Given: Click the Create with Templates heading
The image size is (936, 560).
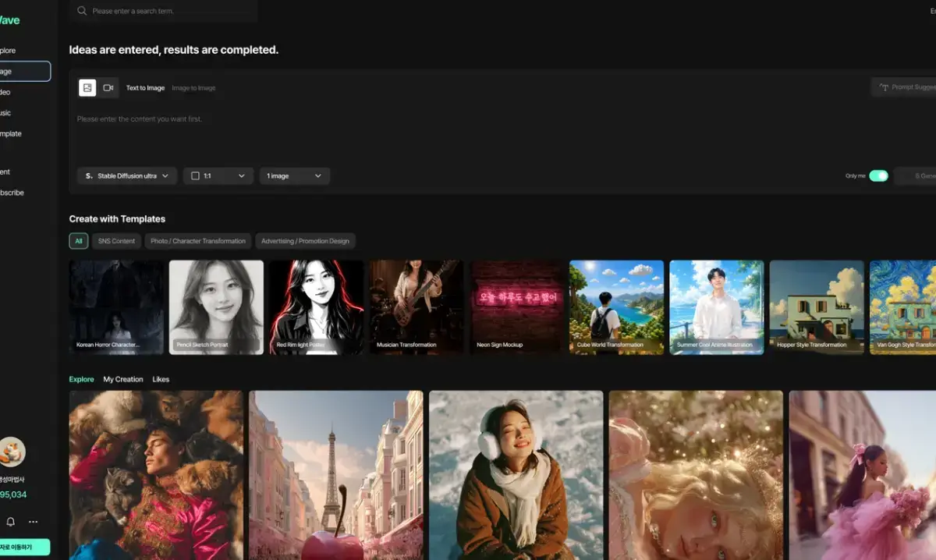Looking at the screenshot, I should click(x=117, y=219).
